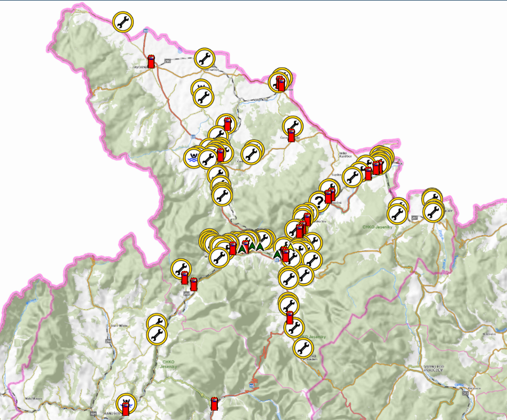The image size is (507, 420).
Task: Select the green triangle marker beside road 60 shield
Action: click(x=277, y=254)
